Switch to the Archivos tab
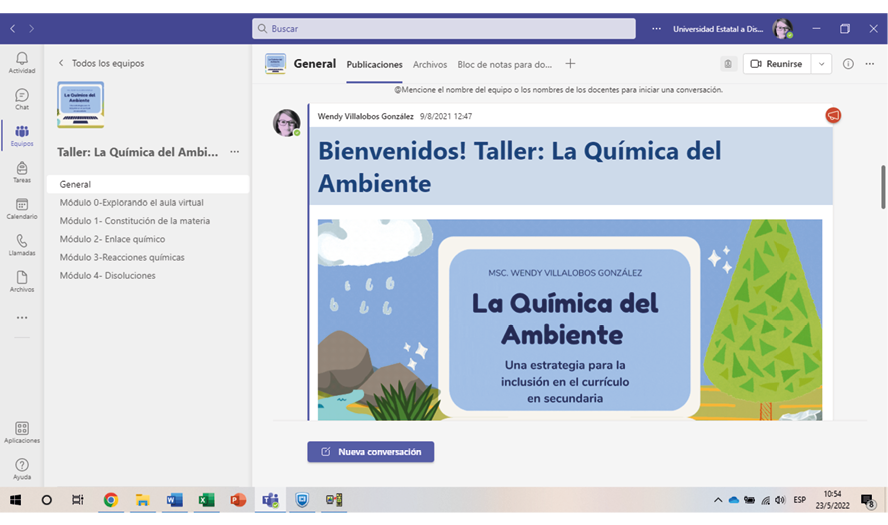This screenshot has width=888, height=525. pyautogui.click(x=430, y=64)
